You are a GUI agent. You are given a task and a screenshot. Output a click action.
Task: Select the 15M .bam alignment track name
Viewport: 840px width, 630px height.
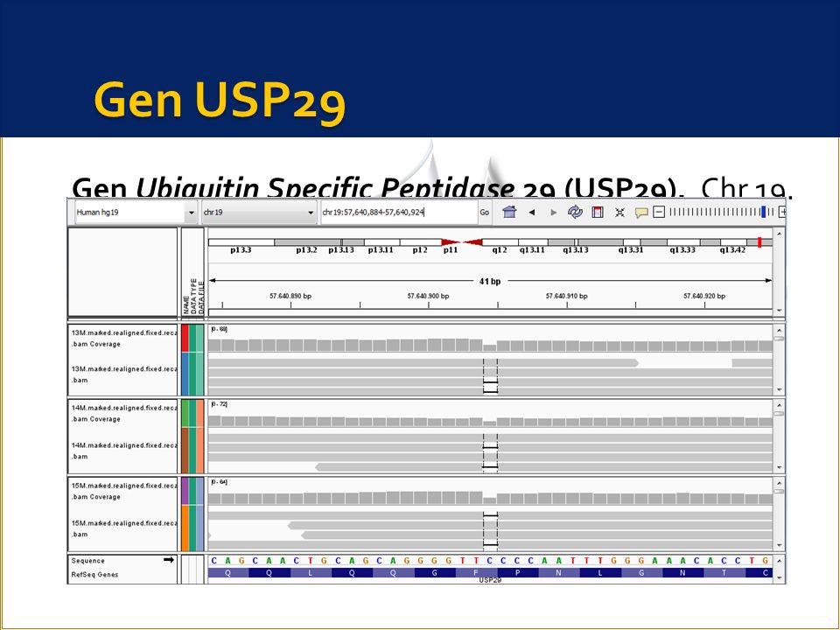coord(124,528)
